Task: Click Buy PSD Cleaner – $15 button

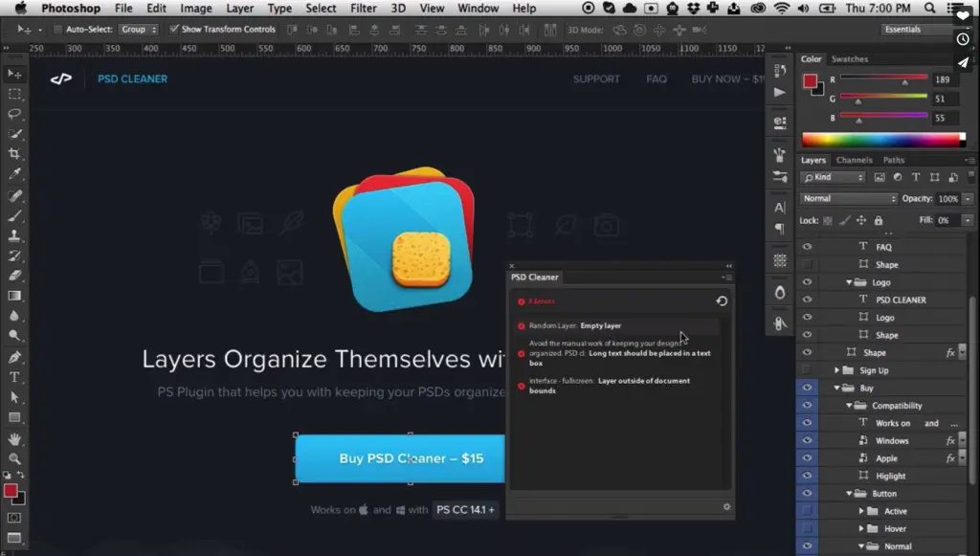Action: click(x=400, y=458)
